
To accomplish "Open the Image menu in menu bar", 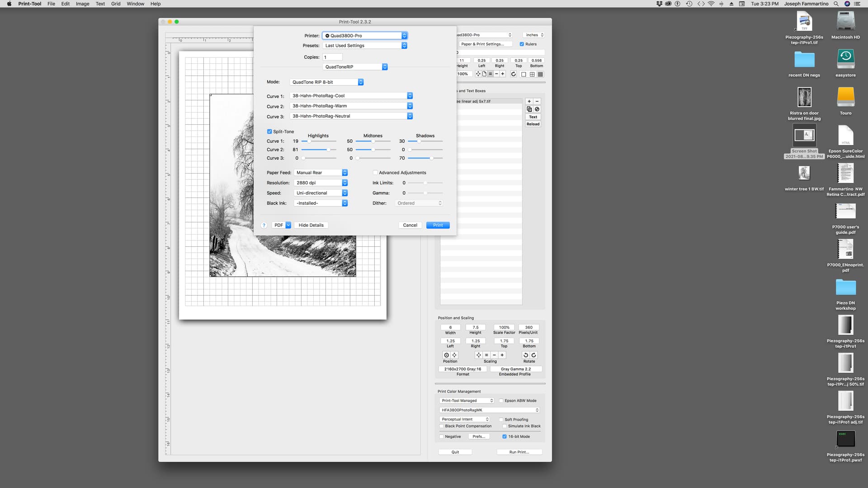I will pyautogui.click(x=82, y=4).
